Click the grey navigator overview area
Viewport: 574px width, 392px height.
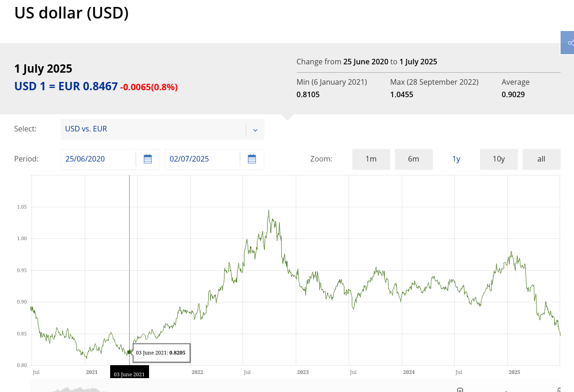point(245,386)
